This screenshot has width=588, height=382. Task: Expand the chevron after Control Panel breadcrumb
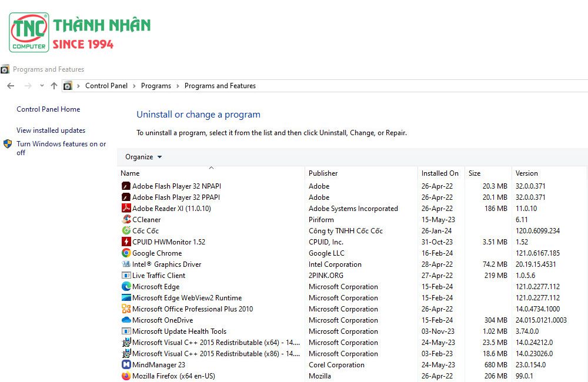(134, 86)
